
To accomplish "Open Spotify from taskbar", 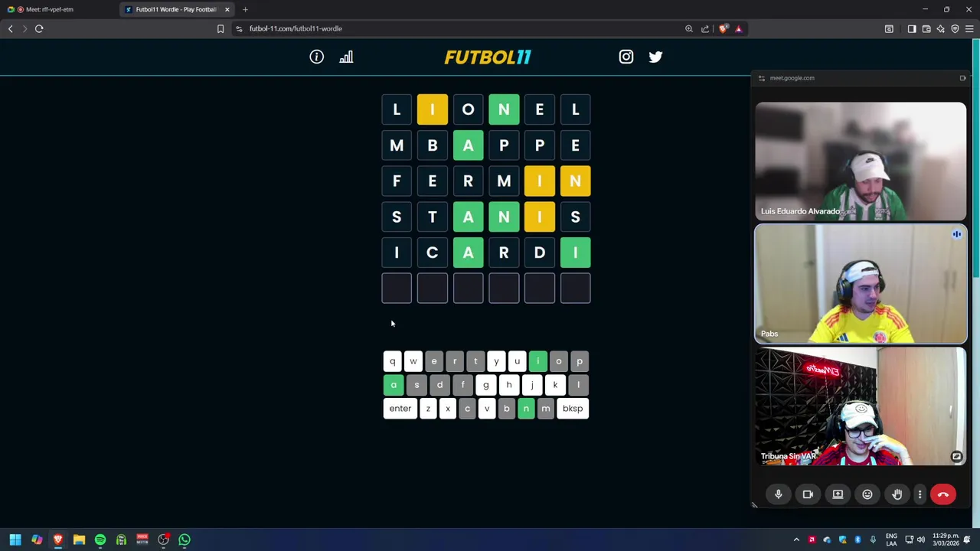I will (100, 540).
